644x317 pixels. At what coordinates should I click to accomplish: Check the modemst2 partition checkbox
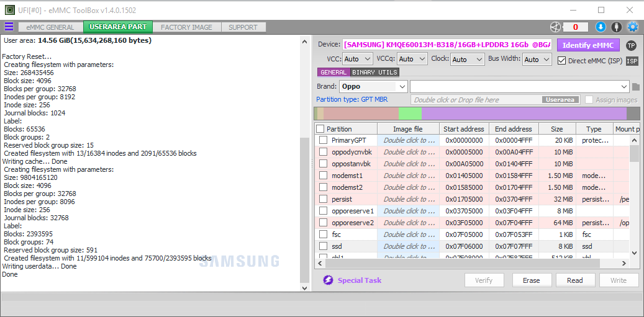point(323,187)
